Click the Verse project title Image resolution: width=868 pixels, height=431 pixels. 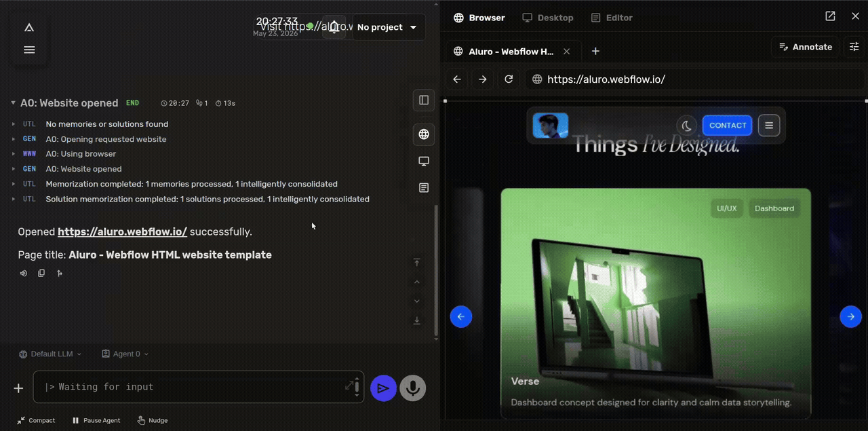525,381
